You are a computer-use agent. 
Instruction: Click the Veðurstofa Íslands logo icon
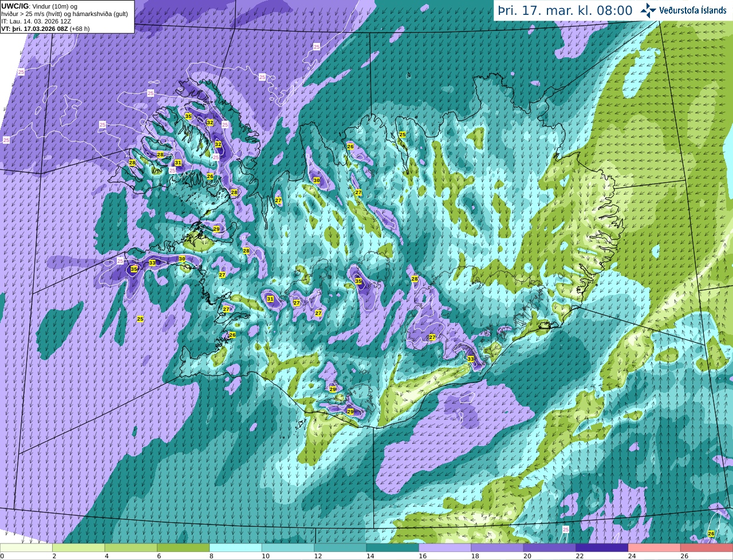click(648, 10)
